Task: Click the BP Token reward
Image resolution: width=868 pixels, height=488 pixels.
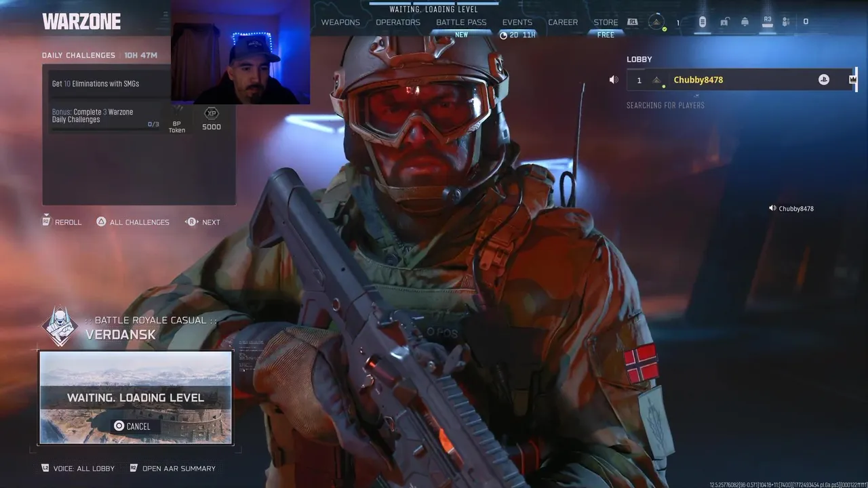Action: coord(177,119)
